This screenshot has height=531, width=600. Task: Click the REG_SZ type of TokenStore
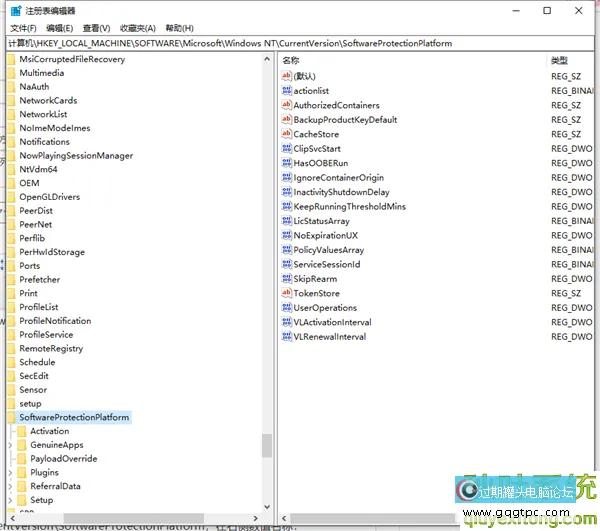point(566,293)
